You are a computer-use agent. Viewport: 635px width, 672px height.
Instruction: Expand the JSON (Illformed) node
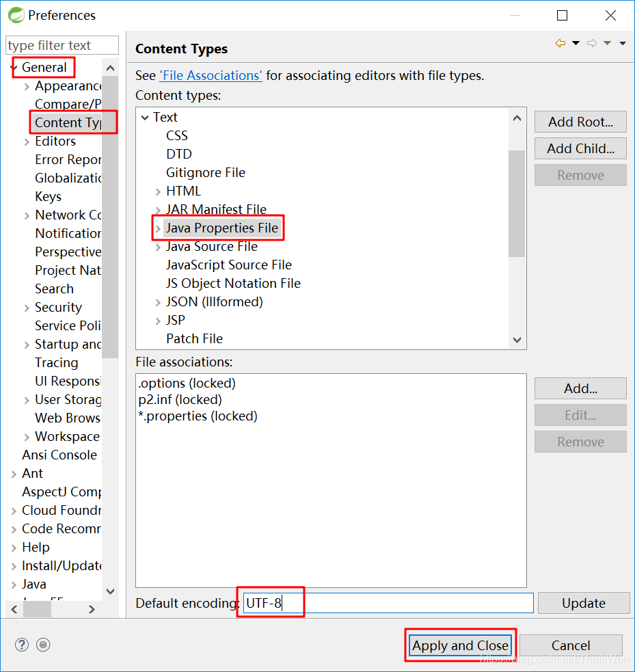click(158, 302)
